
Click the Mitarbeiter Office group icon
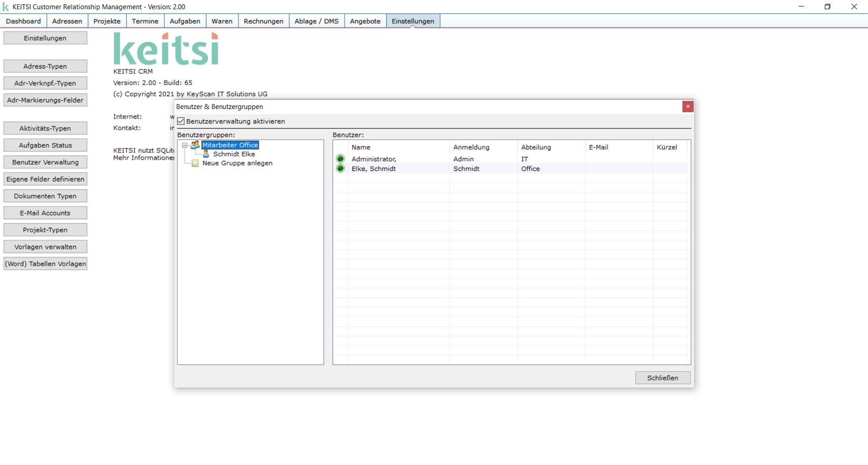195,145
